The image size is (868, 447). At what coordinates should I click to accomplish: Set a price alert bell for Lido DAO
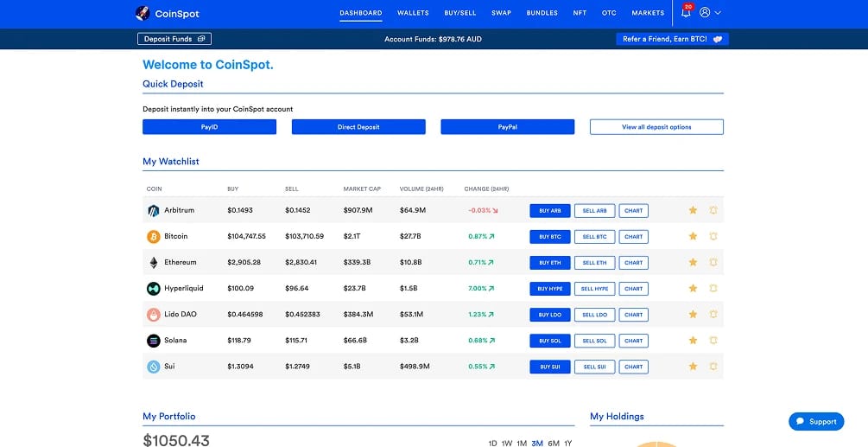(x=713, y=314)
